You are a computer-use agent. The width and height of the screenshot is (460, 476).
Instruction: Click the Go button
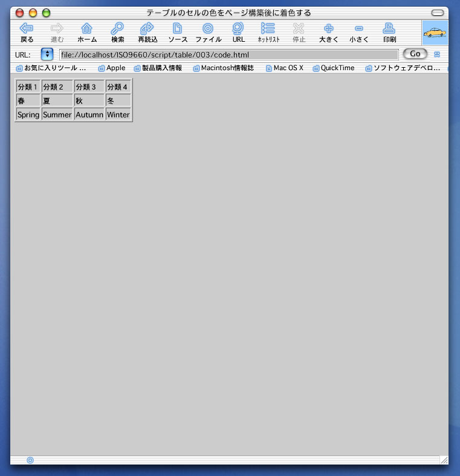pos(415,54)
